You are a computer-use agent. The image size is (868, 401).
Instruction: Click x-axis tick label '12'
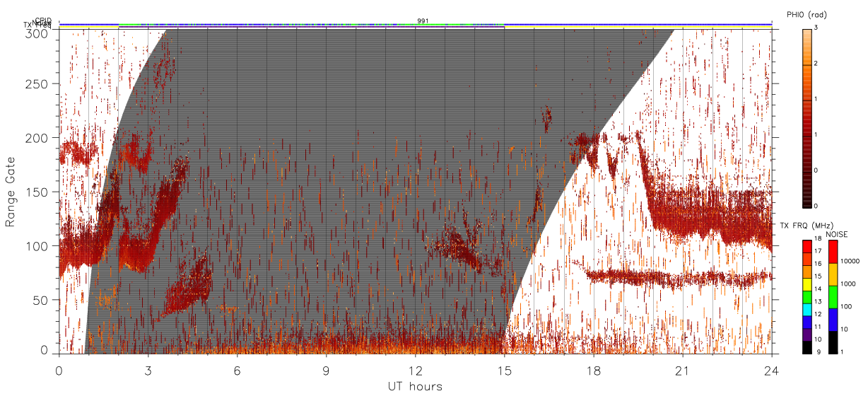tap(415, 370)
